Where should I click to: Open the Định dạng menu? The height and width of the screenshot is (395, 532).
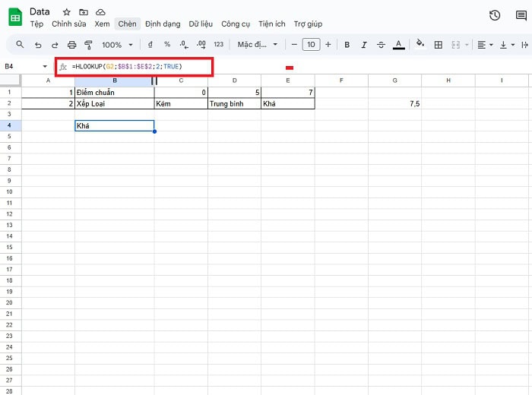click(x=162, y=24)
